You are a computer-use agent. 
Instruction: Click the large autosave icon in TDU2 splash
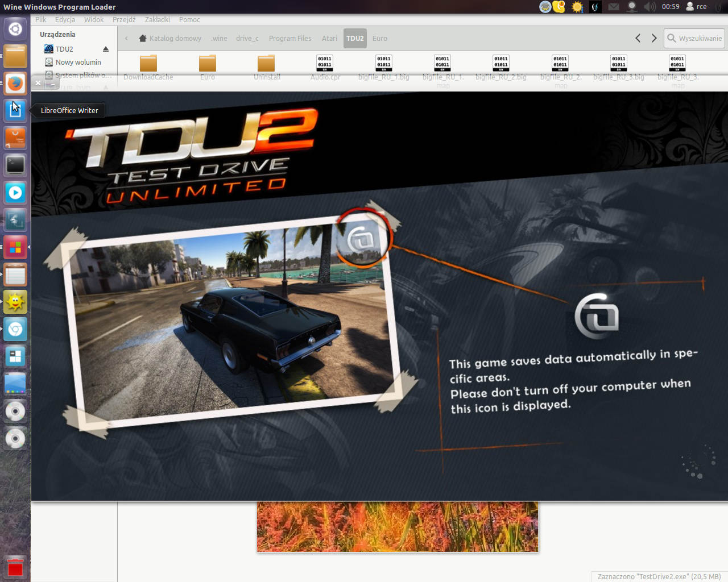[x=597, y=316]
